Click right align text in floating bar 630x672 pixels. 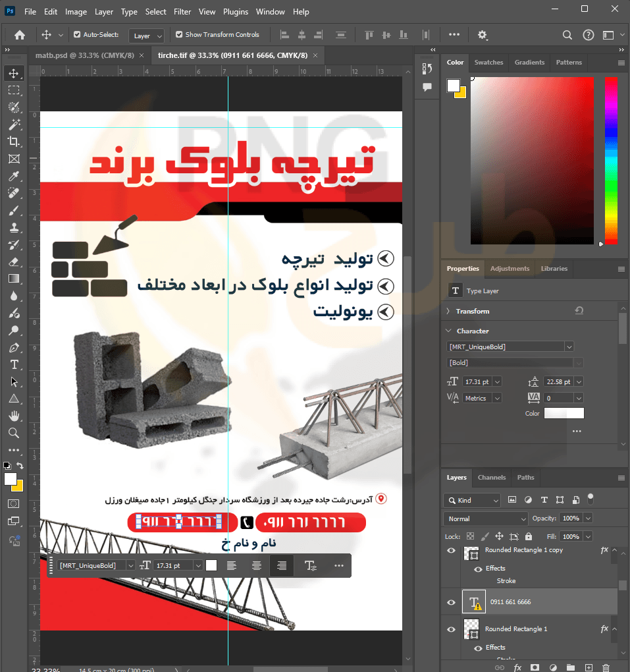(x=282, y=566)
